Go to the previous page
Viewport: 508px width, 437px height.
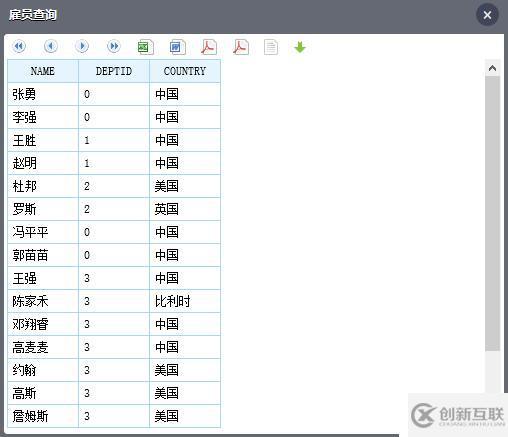51,46
